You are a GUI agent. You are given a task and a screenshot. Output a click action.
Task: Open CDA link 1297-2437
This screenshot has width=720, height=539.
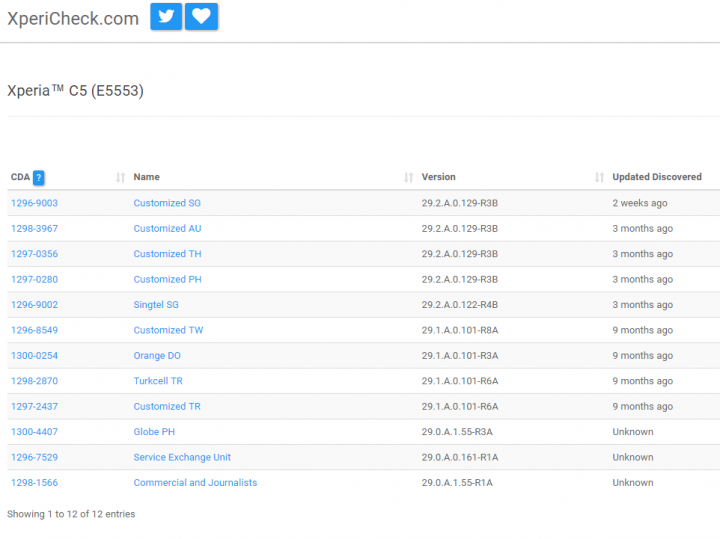click(34, 407)
